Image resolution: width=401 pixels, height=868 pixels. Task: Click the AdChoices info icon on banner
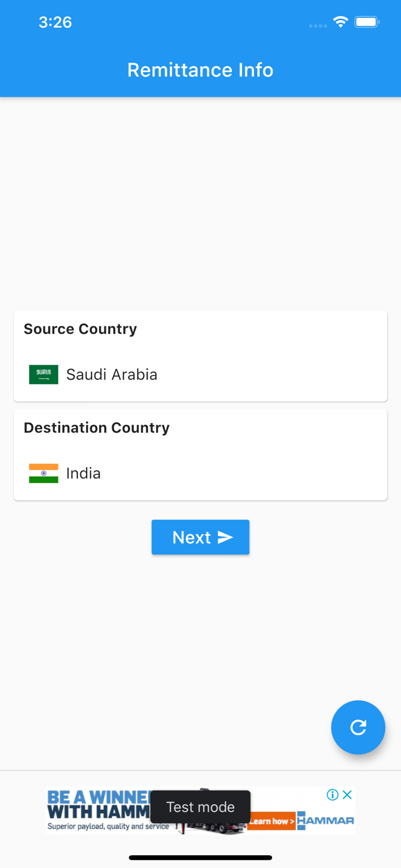[333, 795]
